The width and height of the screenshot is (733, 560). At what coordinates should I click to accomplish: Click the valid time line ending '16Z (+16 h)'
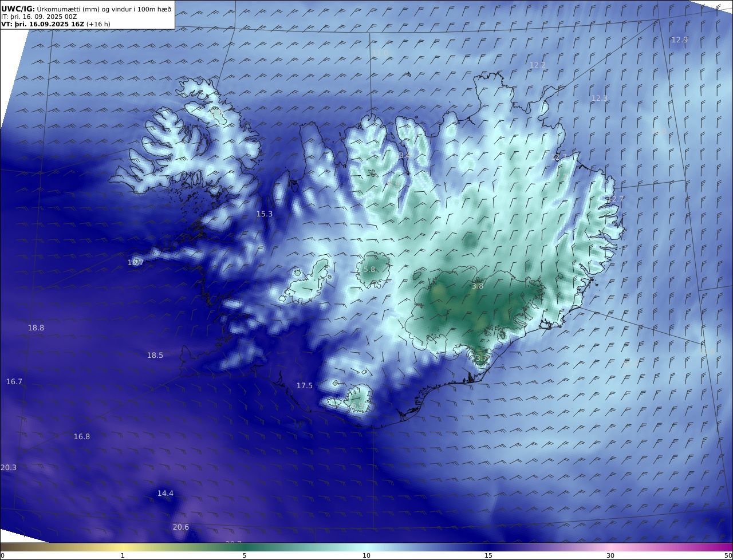coord(56,24)
